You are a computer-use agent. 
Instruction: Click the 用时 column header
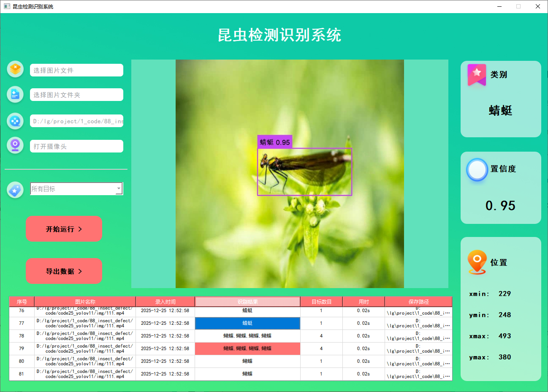click(364, 302)
